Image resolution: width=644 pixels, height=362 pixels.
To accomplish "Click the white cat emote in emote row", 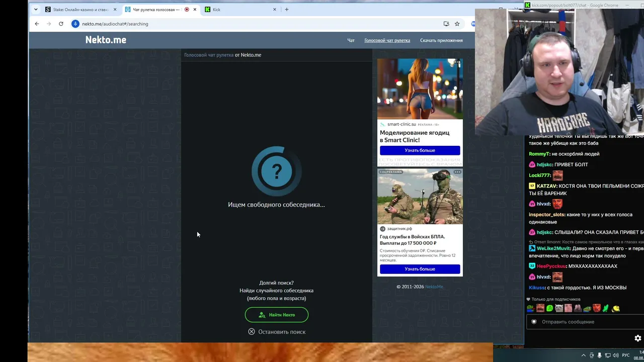I will [x=558, y=308].
